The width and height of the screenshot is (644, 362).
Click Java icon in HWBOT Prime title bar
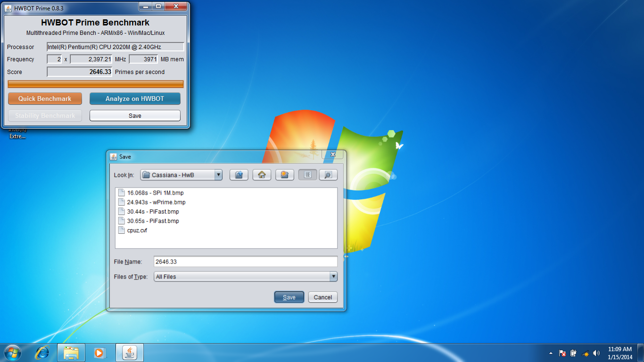8,8
